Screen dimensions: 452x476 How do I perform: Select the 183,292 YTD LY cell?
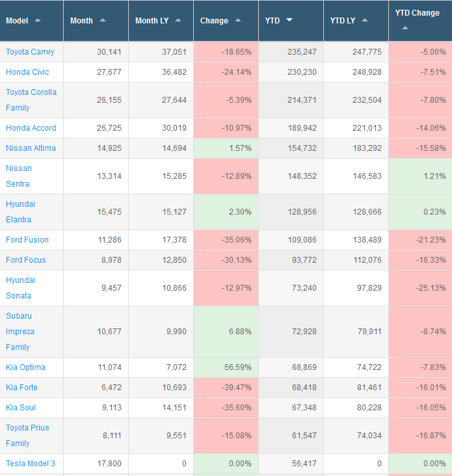[356, 148]
